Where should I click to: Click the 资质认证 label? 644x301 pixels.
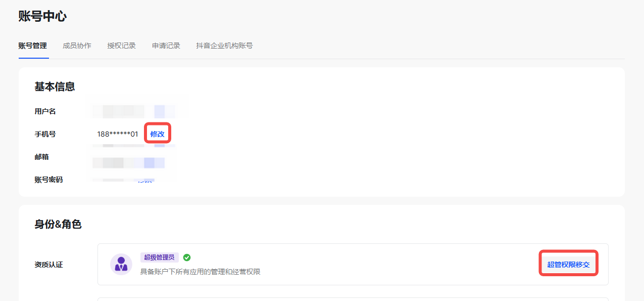click(48, 265)
